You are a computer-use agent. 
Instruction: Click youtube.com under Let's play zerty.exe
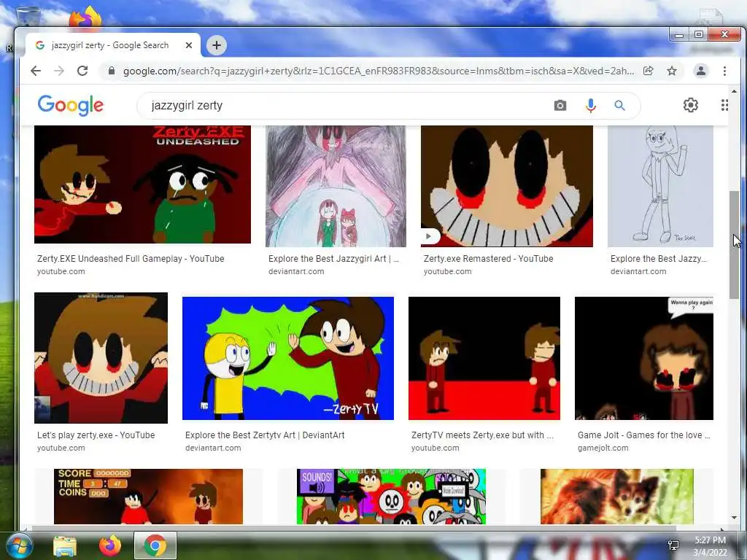point(61,448)
